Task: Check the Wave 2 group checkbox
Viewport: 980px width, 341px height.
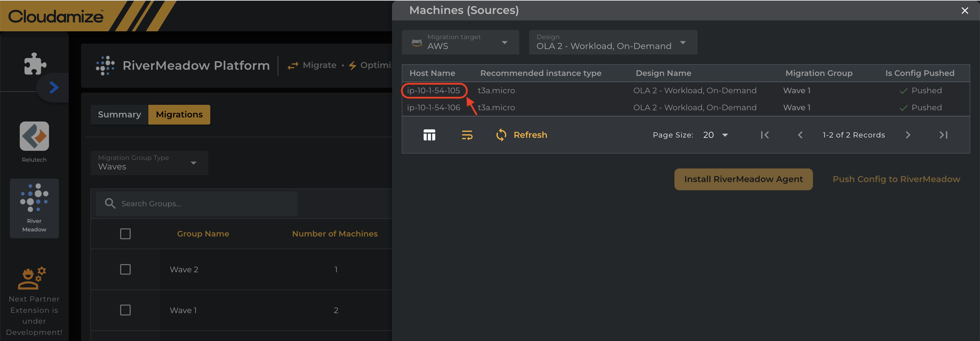Action: tap(125, 270)
